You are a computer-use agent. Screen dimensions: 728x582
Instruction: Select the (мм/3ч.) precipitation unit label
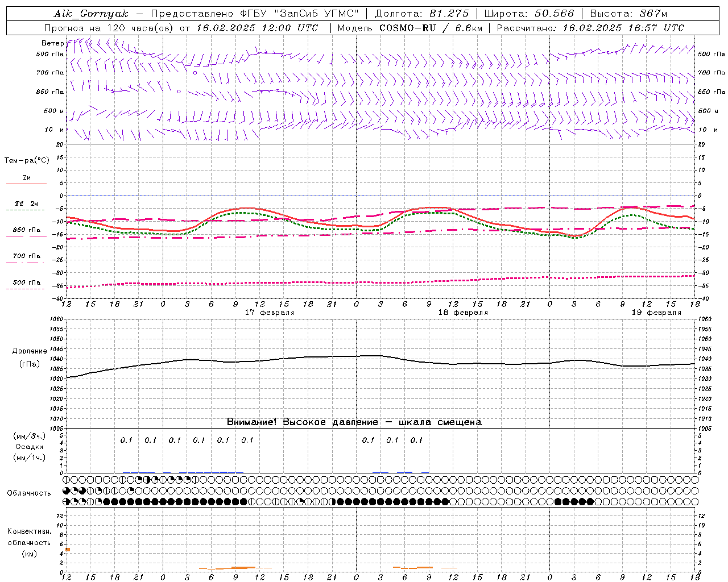pos(29,436)
